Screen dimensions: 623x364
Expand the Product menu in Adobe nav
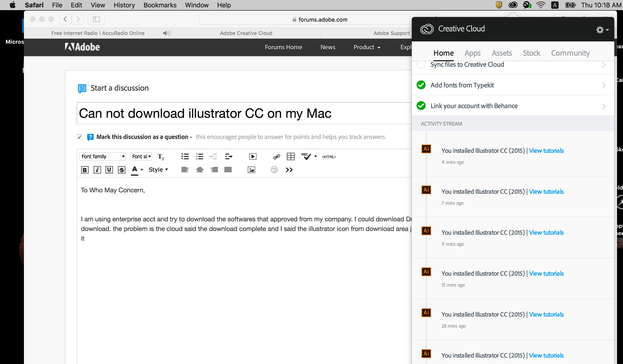(x=367, y=47)
